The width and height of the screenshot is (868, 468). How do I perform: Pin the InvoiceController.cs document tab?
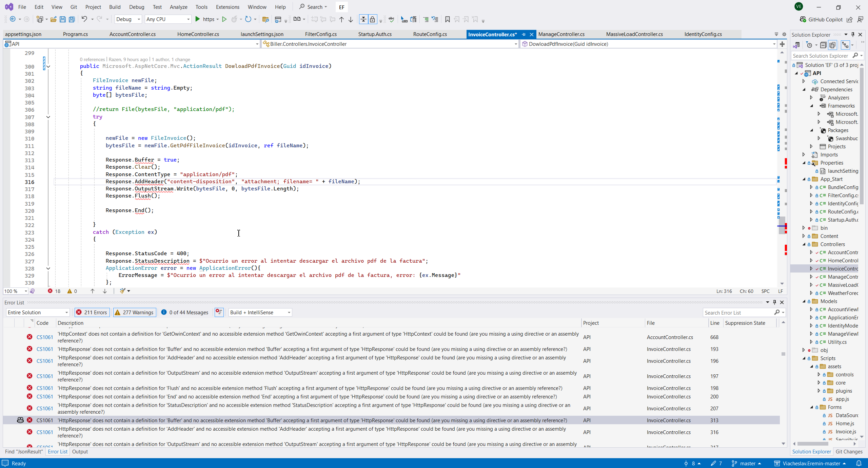point(524,34)
